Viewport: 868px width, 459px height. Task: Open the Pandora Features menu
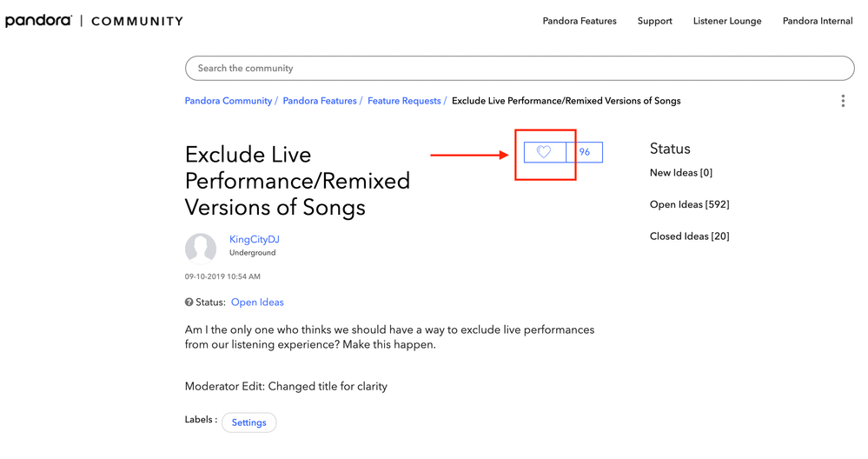(580, 21)
